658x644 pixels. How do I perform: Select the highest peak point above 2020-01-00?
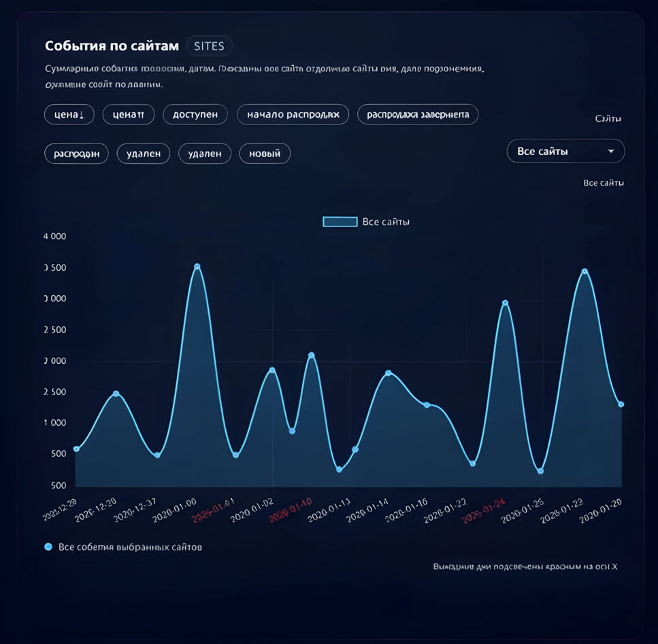click(197, 267)
